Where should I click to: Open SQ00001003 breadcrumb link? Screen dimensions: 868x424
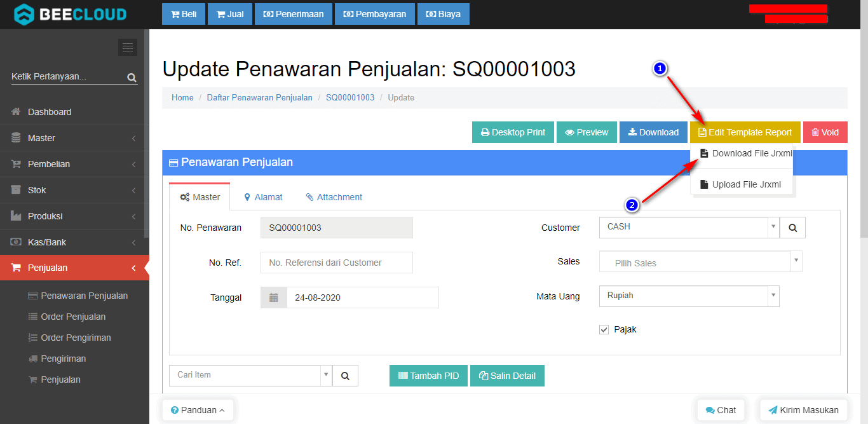pos(350,98)
